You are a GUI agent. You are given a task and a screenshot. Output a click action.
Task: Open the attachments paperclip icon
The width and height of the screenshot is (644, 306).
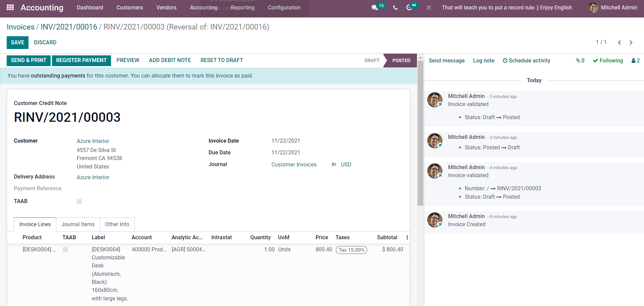click(x=580, y=61)
